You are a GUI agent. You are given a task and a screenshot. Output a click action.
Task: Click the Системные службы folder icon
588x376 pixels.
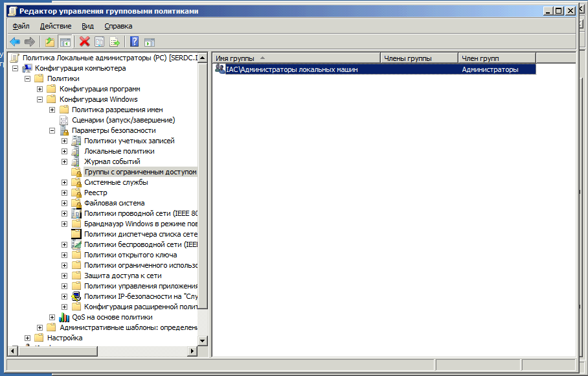pyautogui.click(x=76, y=182)
